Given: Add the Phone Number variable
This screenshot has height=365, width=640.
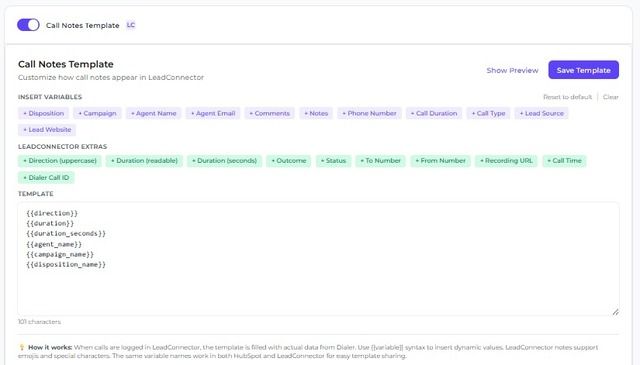Looking at the screenshot, I should click(369, 113).
